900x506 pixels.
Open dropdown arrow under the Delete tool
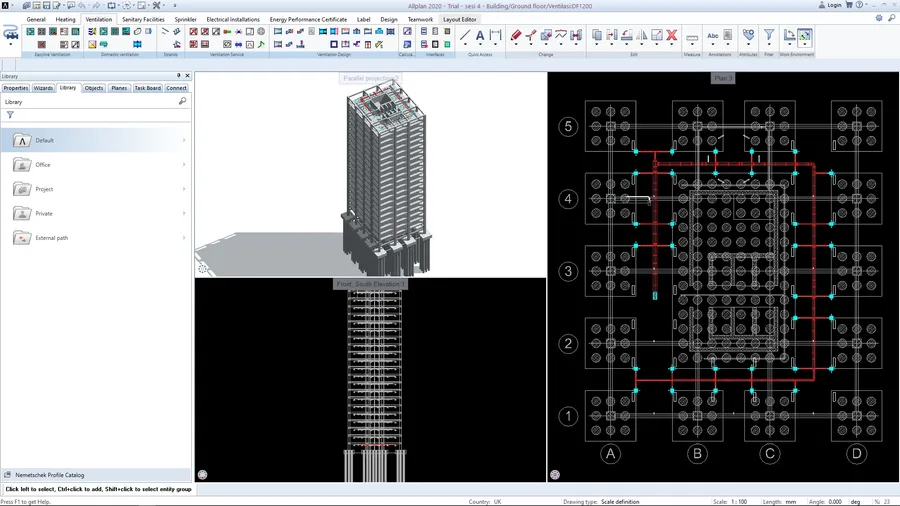point(672,45)
